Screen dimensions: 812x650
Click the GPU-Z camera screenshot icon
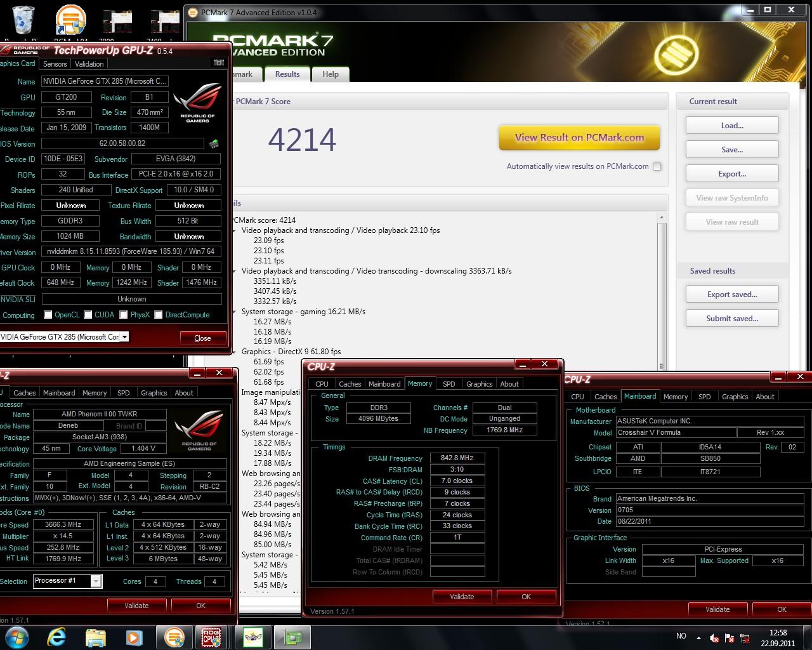click(x=219, y=63)
